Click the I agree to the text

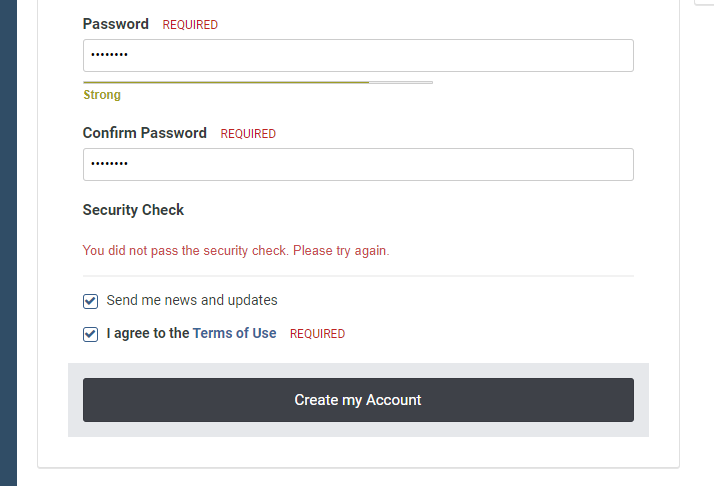click(148, 333)
